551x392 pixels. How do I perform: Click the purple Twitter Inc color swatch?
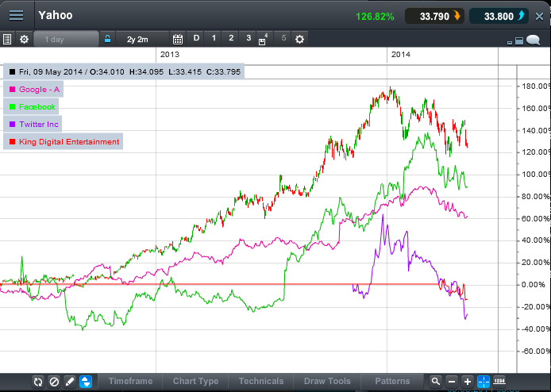(12, 125)
